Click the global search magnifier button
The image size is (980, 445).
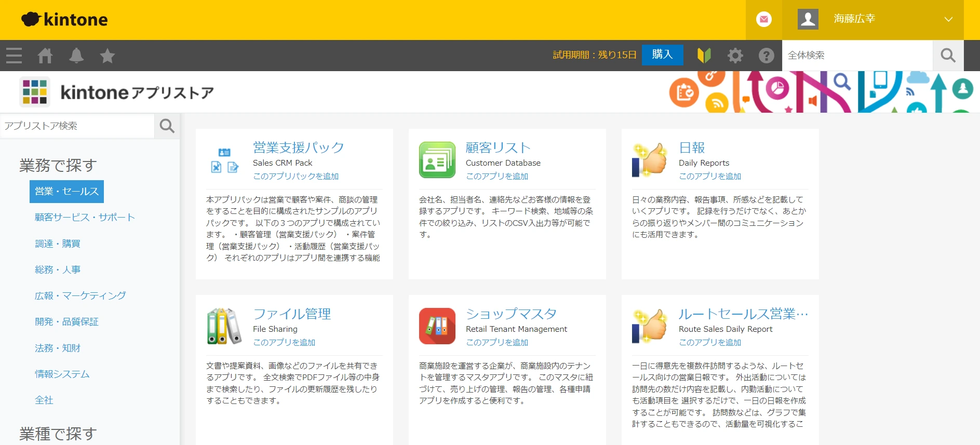[x=948, y=56]
